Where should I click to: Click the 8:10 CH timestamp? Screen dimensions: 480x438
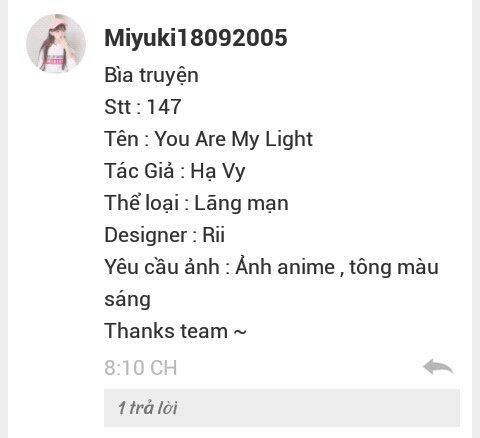[141, 368]
